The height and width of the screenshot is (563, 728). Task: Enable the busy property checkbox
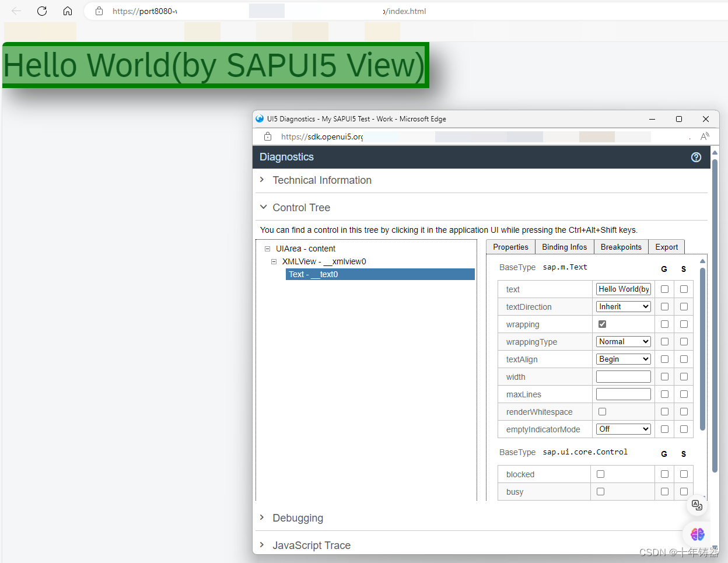600,491
